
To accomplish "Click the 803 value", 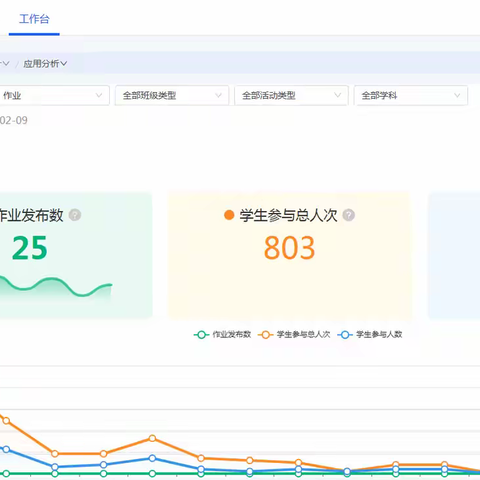I will coord(289,248).
